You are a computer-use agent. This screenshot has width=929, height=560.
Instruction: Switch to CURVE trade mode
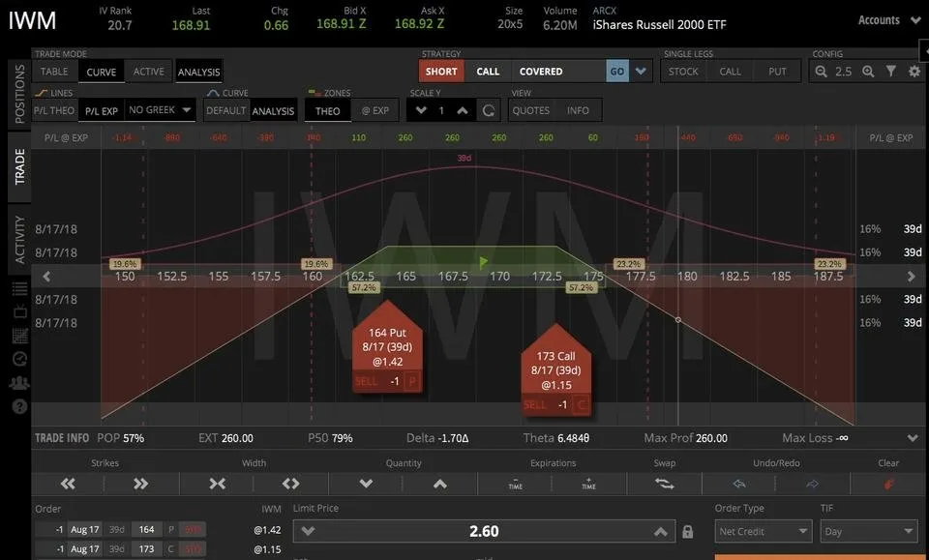(x=102, y=72)
